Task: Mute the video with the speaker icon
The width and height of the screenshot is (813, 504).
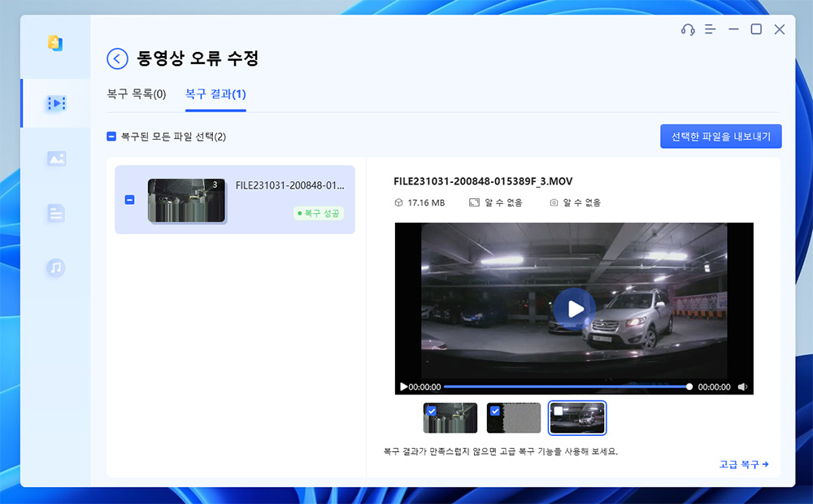Action: [x=742, y=387]
